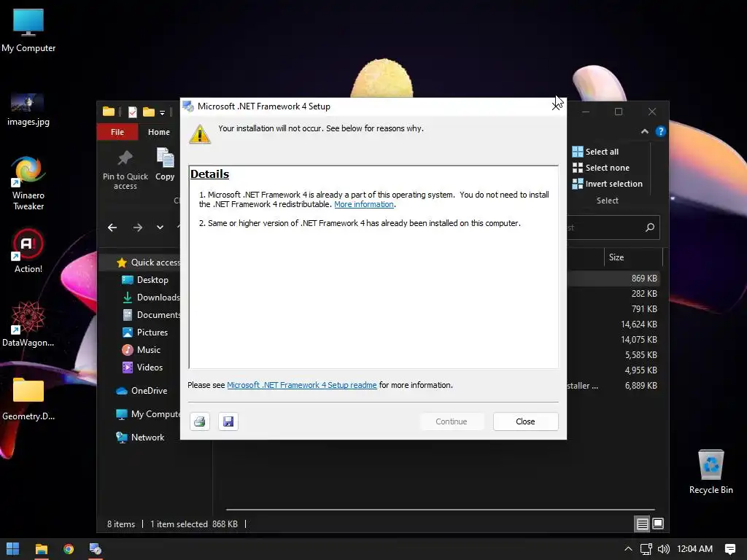Open Pictures in Explorer navigation pane

(x=145, y=332)
